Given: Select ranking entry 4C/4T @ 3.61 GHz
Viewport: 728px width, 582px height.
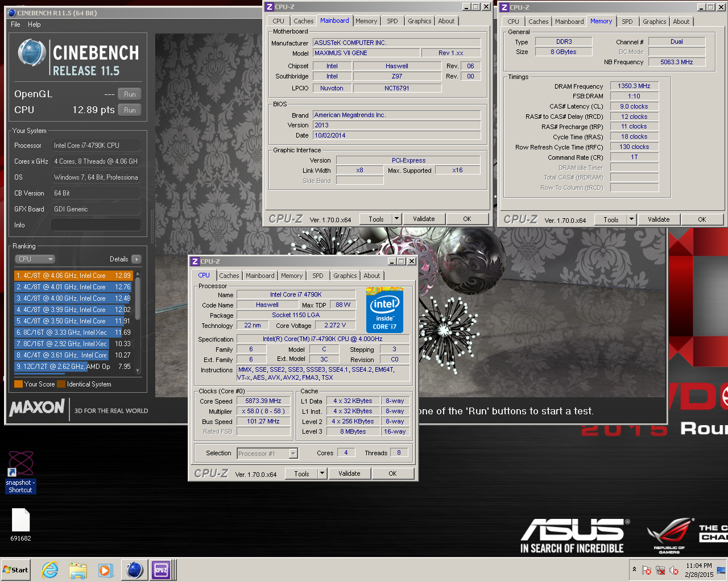Looking at the screenshot, I should click(x=73, y=355).
